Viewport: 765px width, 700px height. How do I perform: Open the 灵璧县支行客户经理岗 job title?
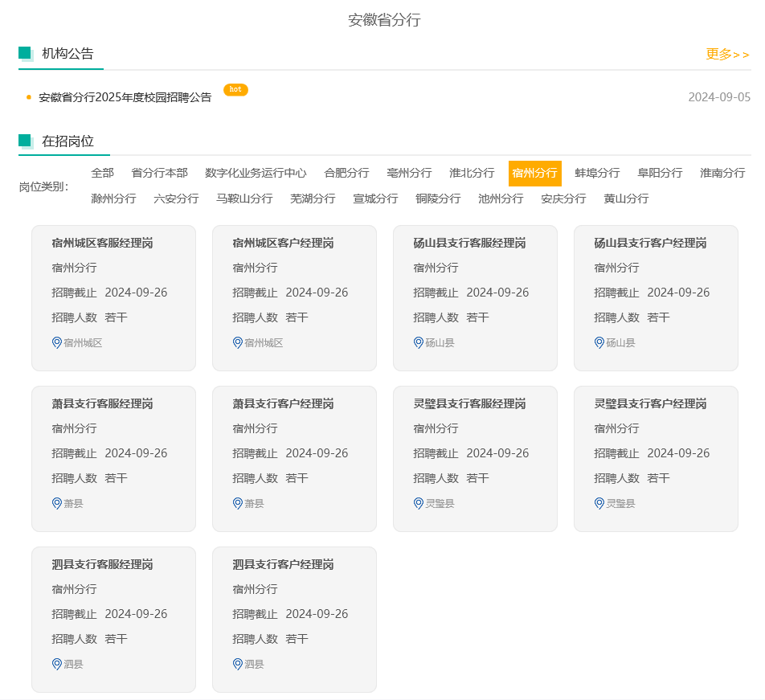click(650, 404)
